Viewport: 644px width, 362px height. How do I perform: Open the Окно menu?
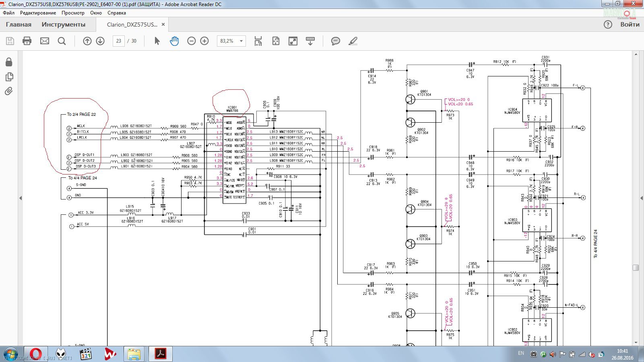click(x=96, y=13)
